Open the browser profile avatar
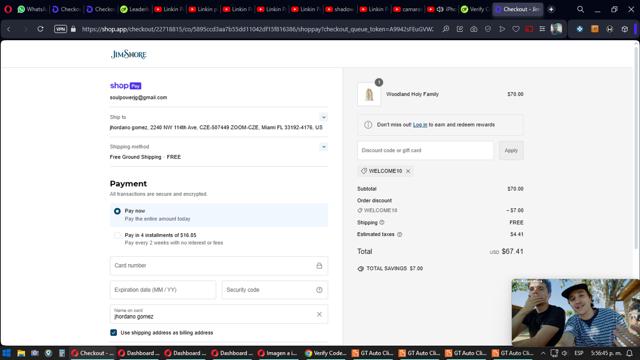The image size is (640, 360). pyautogui.click(x=556, y=29)
